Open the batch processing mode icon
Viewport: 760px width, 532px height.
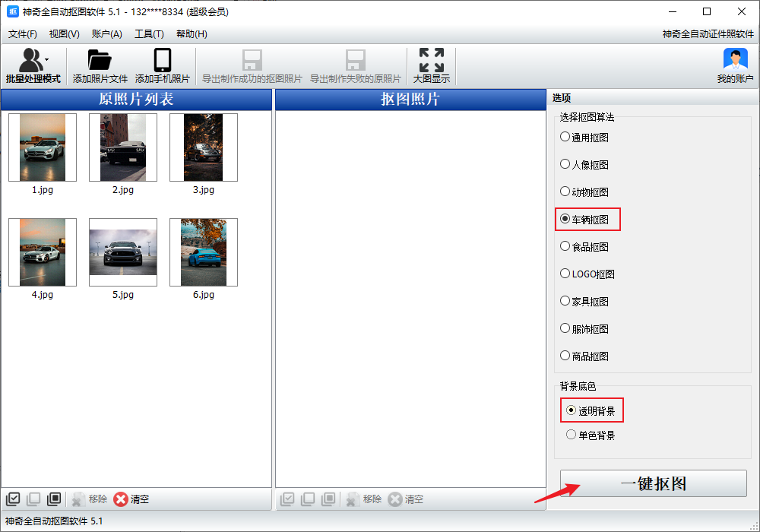point(30,61)
